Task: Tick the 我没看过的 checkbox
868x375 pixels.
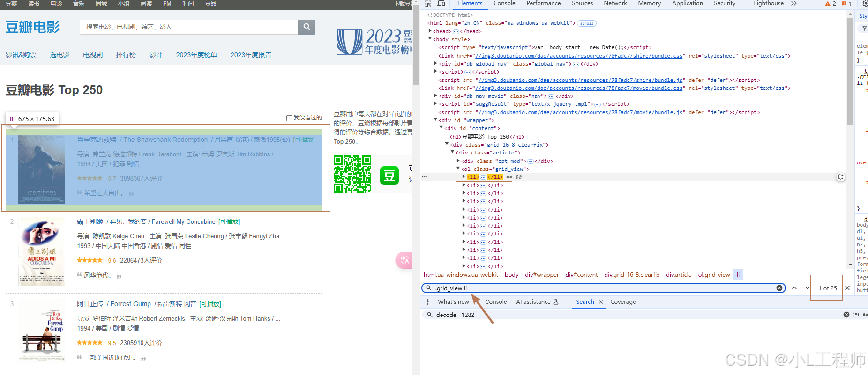Action: 289,118
